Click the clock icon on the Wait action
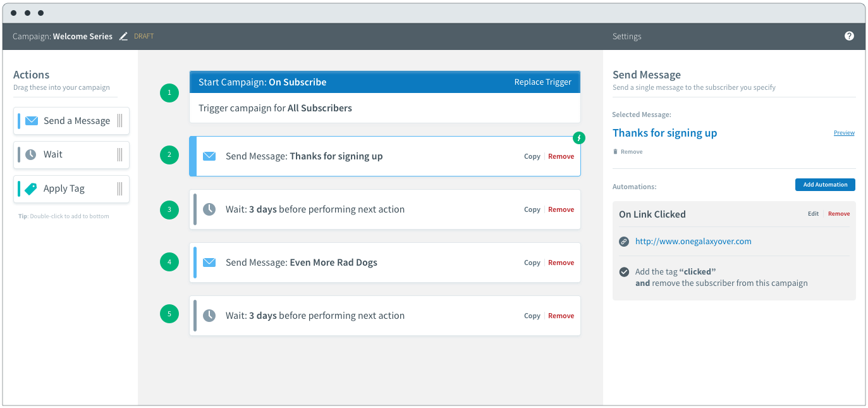 point(32,154)
